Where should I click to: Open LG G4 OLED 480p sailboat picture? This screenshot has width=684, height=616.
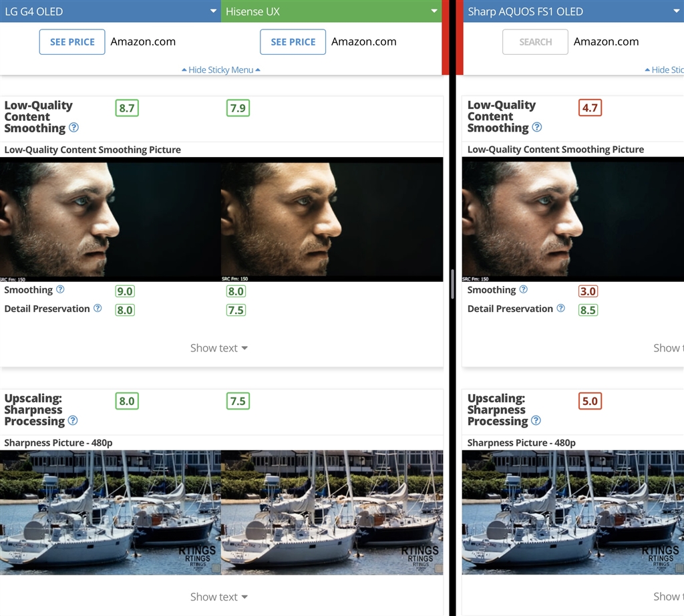coord(110,512)
